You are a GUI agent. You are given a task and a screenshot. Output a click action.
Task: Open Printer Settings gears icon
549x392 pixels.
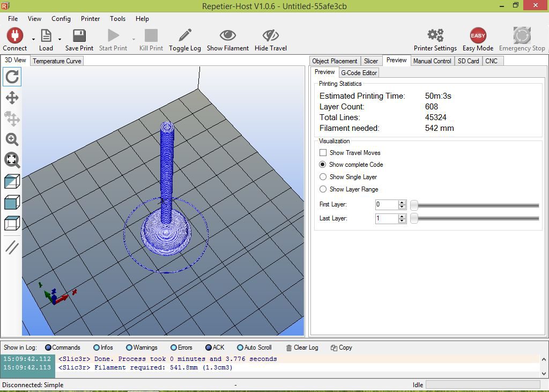[x=435, y=35]
